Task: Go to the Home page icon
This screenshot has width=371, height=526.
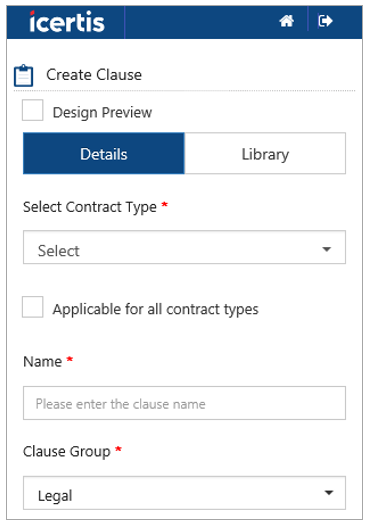Action: (286, 21)
